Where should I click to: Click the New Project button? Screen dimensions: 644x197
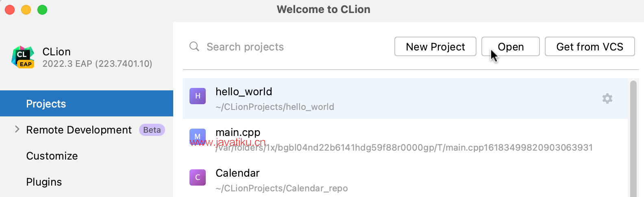point(435,47)
